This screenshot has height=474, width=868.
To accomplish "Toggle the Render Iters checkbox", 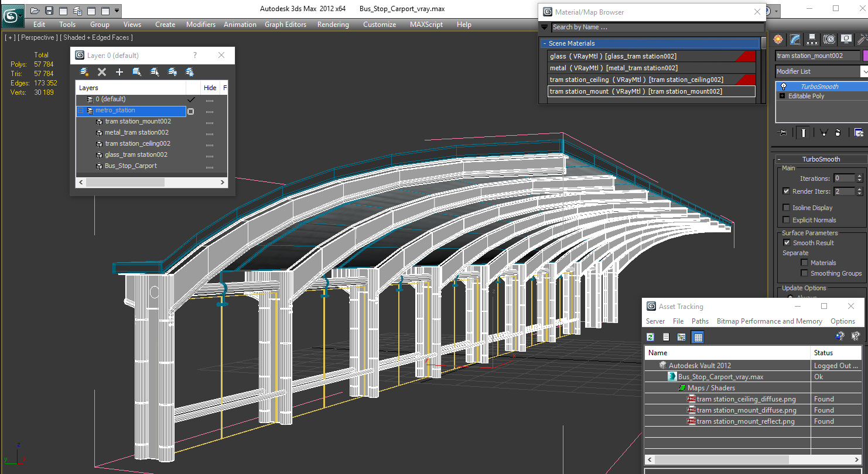I will pos(786,191).
